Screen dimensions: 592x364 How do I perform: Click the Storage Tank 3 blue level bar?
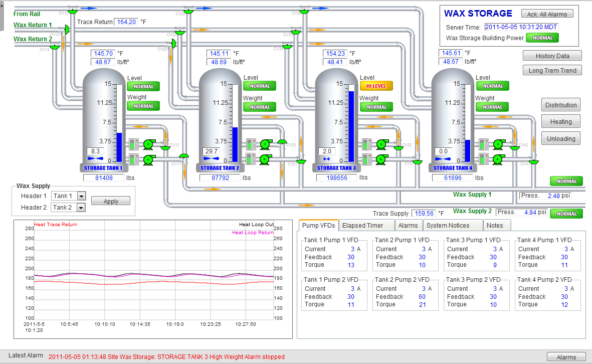351,126
